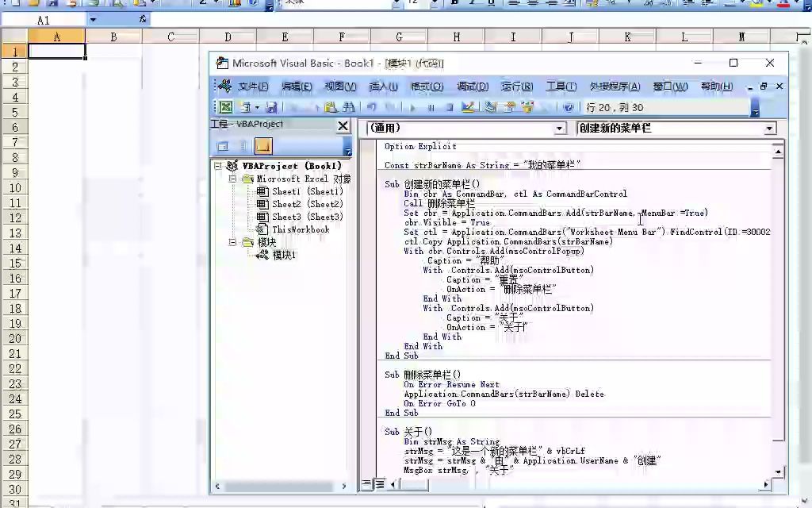Open the 调试(D) menu
This screenshot has width=812, height=508.
pos(473,87)
